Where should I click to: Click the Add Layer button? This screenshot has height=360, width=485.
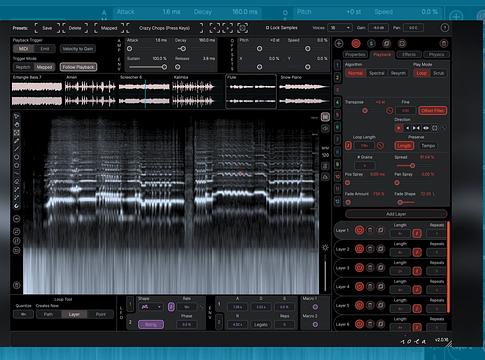[396, 214]
